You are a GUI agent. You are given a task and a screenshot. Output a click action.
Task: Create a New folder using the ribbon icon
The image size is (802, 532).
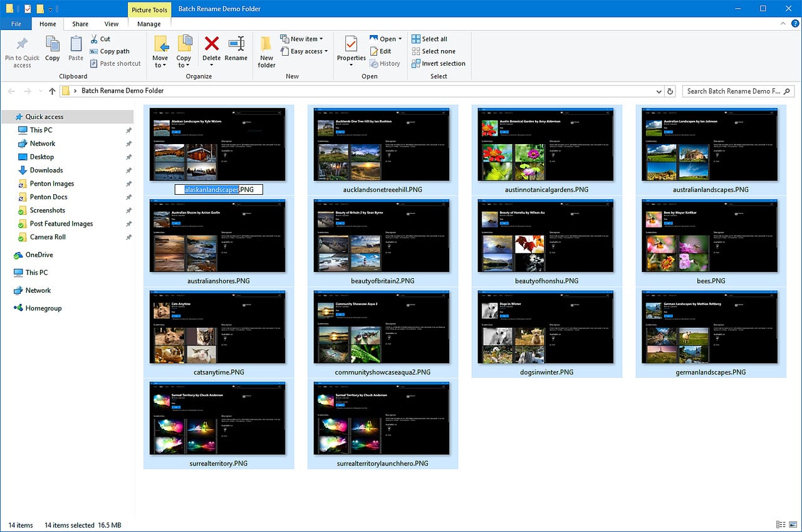coord(266,50)
